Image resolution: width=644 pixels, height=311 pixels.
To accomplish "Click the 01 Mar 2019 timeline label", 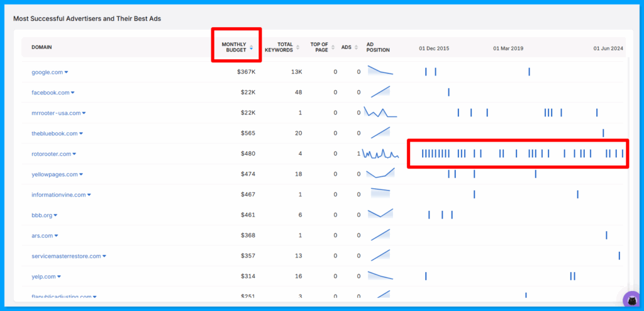I will 508,48.
